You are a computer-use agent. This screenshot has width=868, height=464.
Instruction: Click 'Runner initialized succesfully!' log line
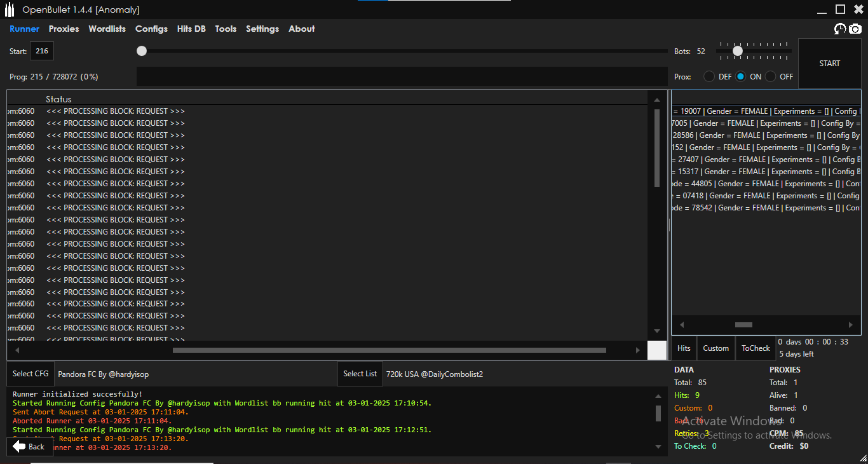tap(78, 395)
